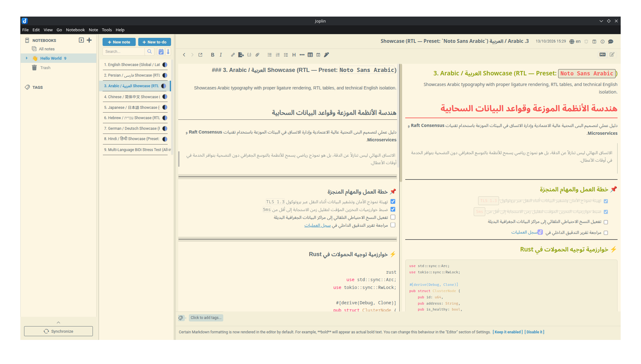Click Disable it link
The height and width of the screenshot is (364, 641).
tap(534, 332)
